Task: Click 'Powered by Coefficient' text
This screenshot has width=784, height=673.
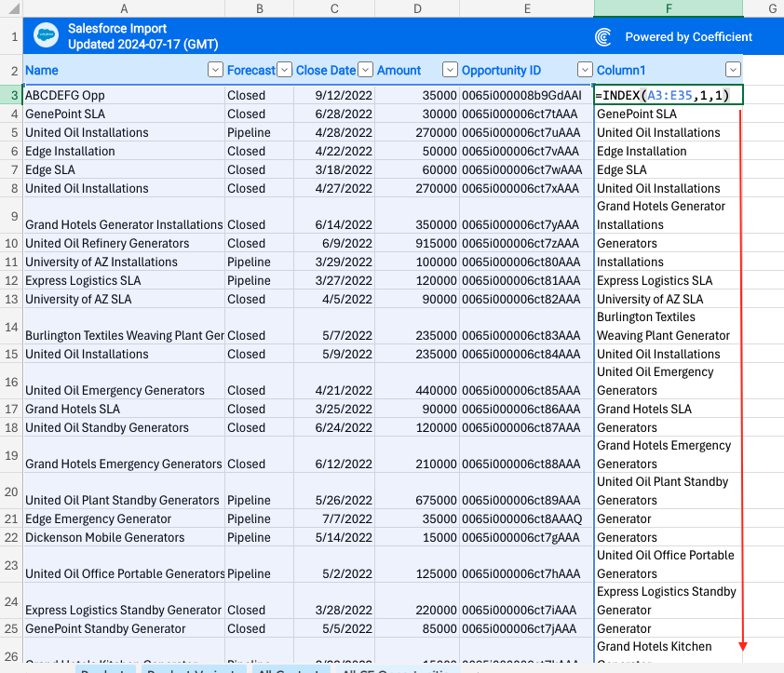Action: [x=688, y=37]
